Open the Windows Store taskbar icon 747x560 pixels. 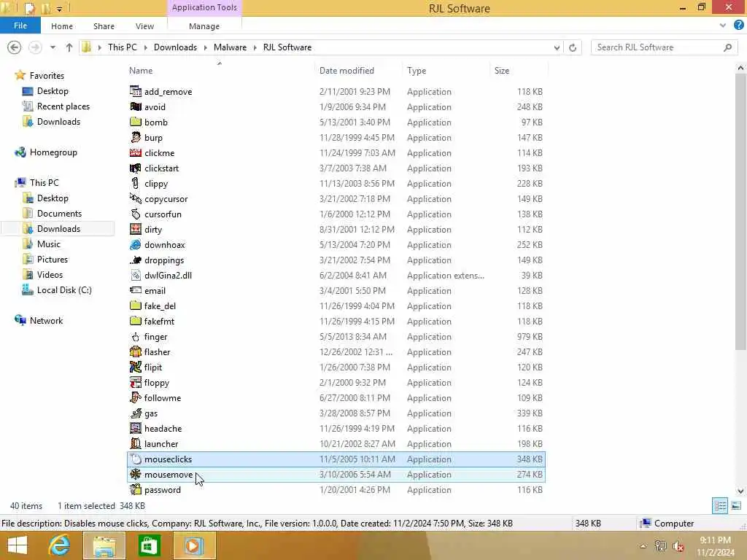click(x=149, y=545)
